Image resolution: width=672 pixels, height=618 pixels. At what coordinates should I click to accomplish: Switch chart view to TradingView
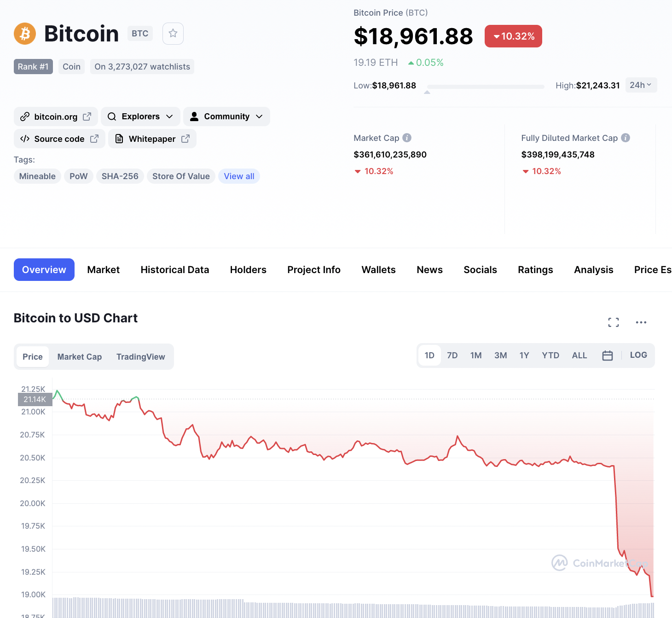click(140, 357)
